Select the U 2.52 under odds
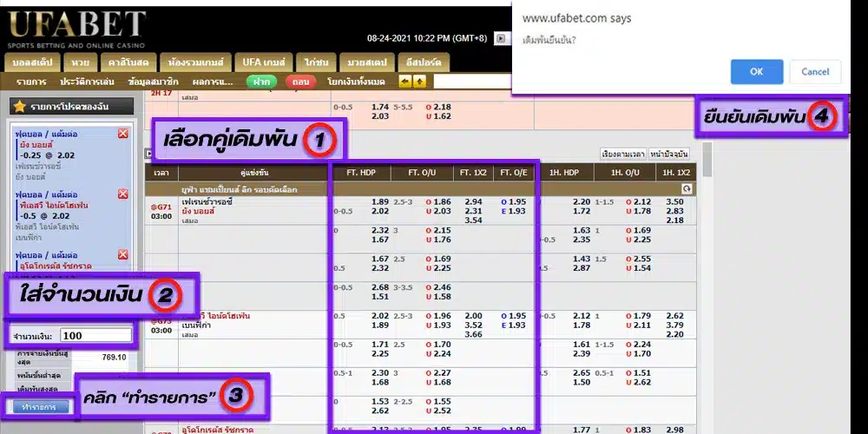 point(437,411)
